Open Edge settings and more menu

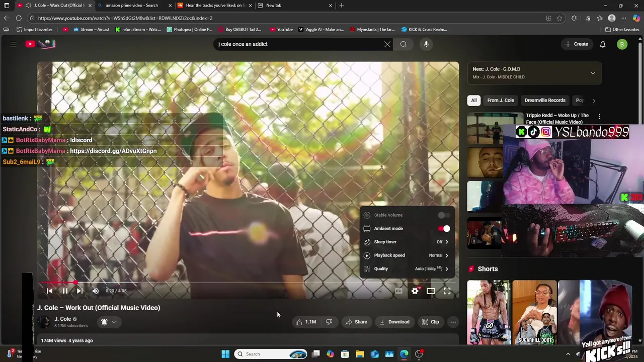pyautogui.click(x=624, y=18)
